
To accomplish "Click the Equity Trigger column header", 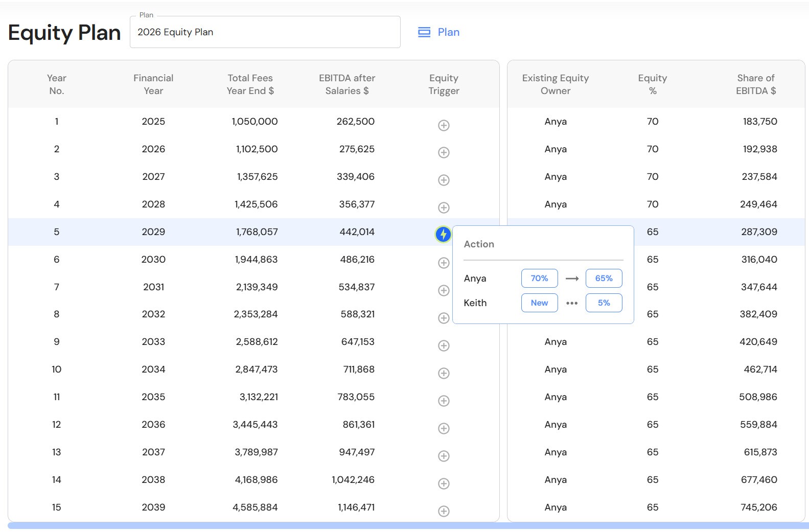I will [444, 84].
